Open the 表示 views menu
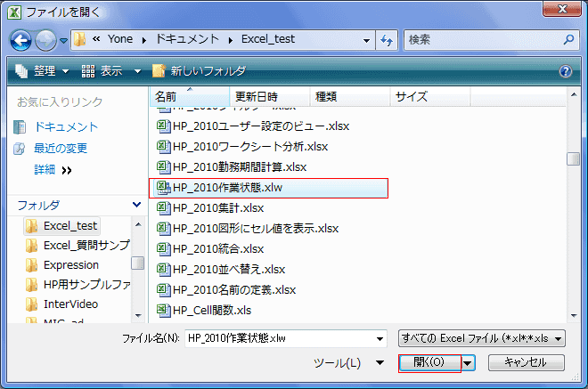The image size is (588, 389). (x=102, y=70)
